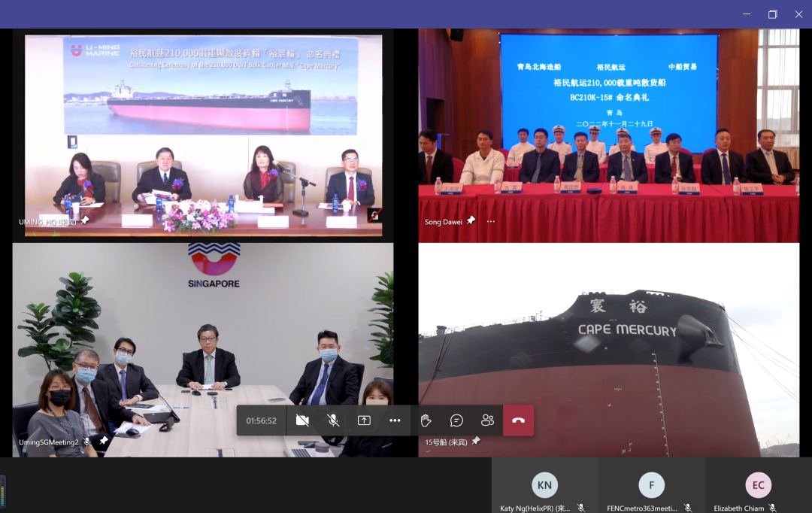This screenshot has width=812, height=513.
Task: Raise your hand in the meeting
Action: [426, 420]
